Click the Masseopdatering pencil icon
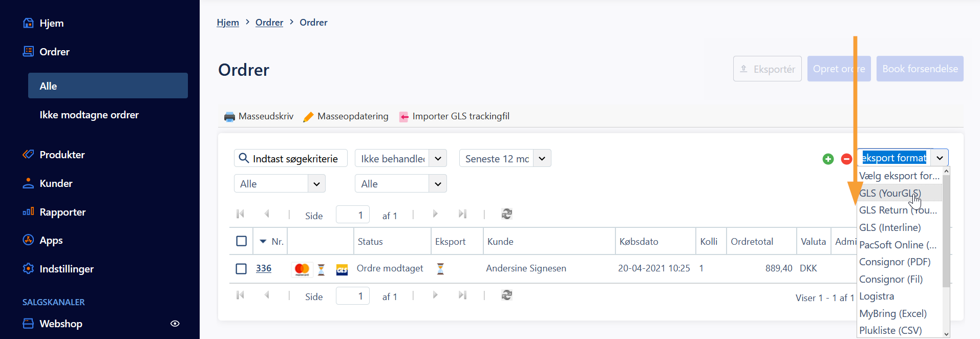The image size is (980, 339). pyautogui.click(x=308, y=117)
